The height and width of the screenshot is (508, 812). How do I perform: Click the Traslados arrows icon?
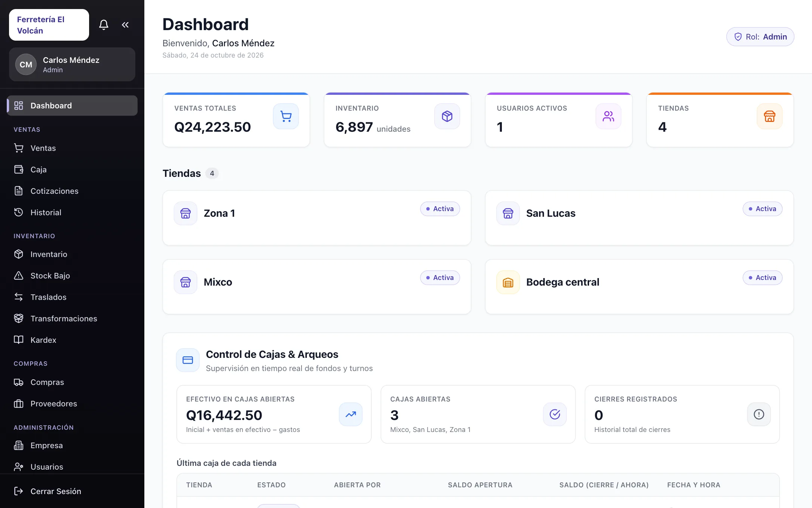pyautogui.click(x=18, y=297)
